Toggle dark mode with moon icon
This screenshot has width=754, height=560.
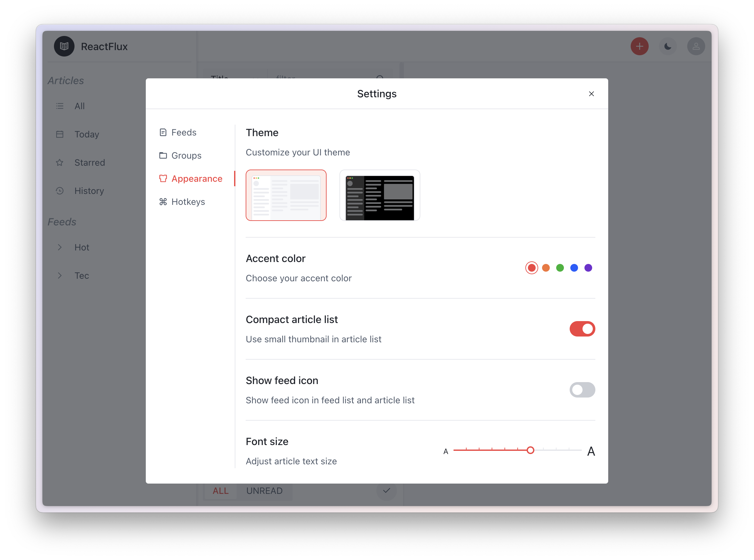668,46
